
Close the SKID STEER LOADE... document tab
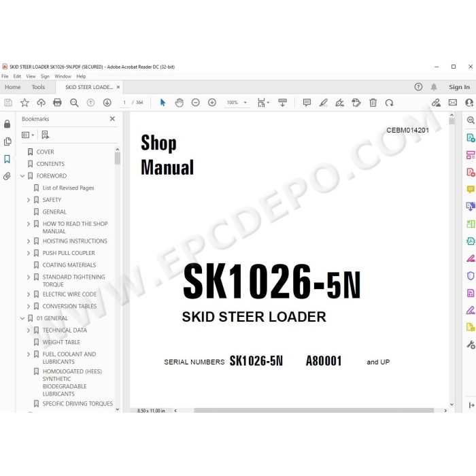(x=118, y=87)
